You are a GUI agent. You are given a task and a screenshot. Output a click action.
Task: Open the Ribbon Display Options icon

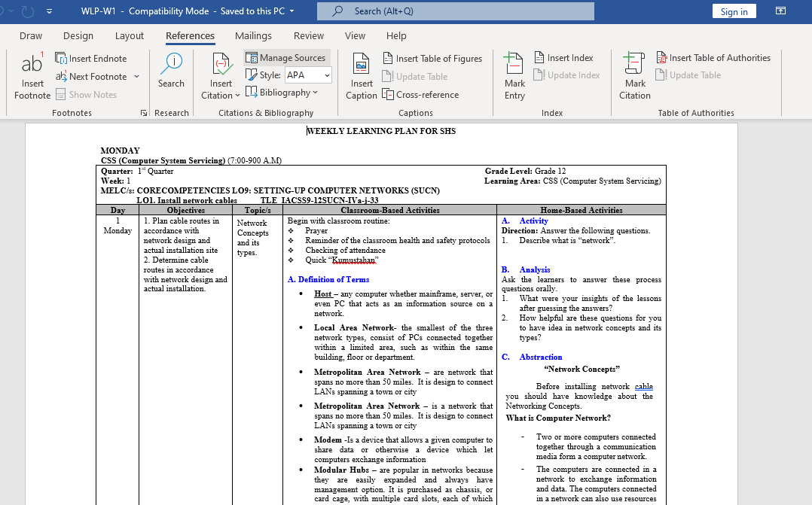point(780,11)
